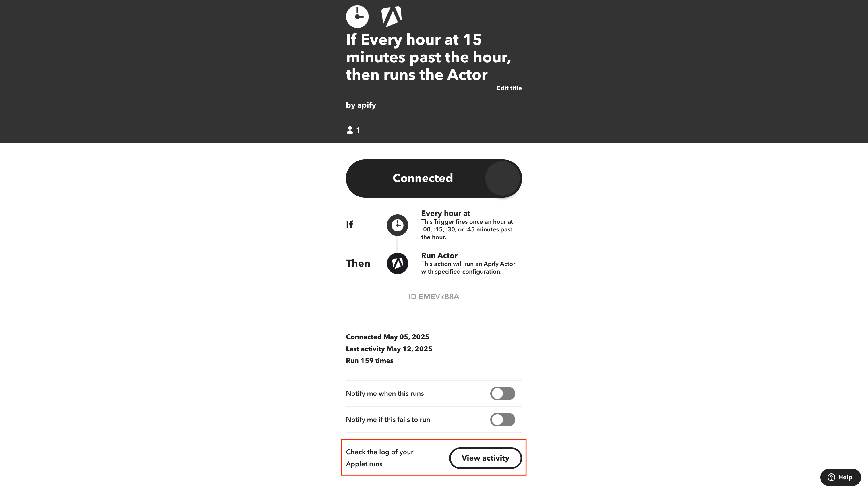Click the applet title text
Screen dimensions: 868x491
pyautogui.click(x=428, y=57)
